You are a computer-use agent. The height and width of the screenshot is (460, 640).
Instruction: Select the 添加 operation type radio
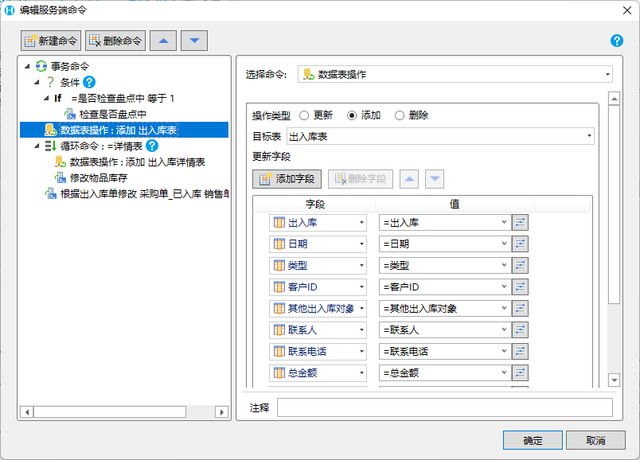click(352, 116)
